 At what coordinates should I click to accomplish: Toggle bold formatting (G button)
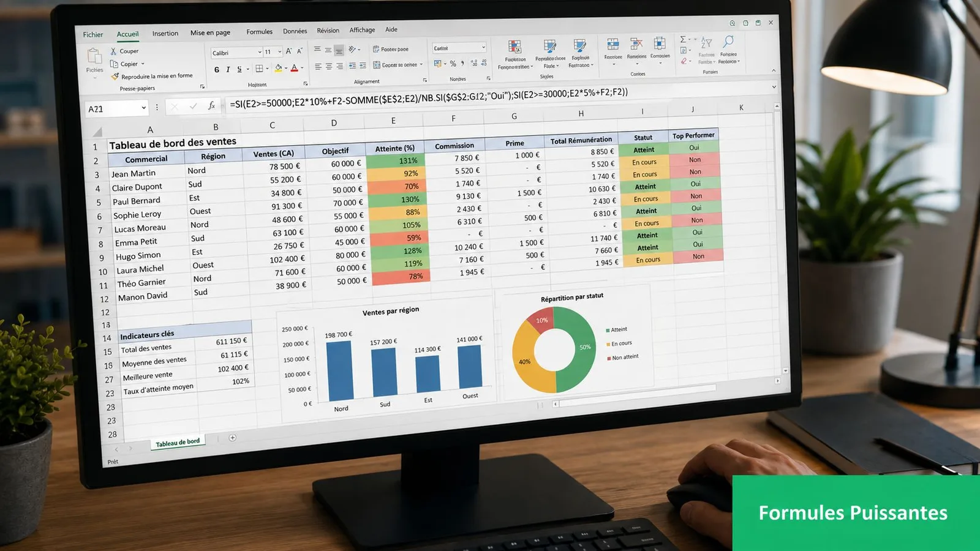pyautogui.click(x=217, y=70)
